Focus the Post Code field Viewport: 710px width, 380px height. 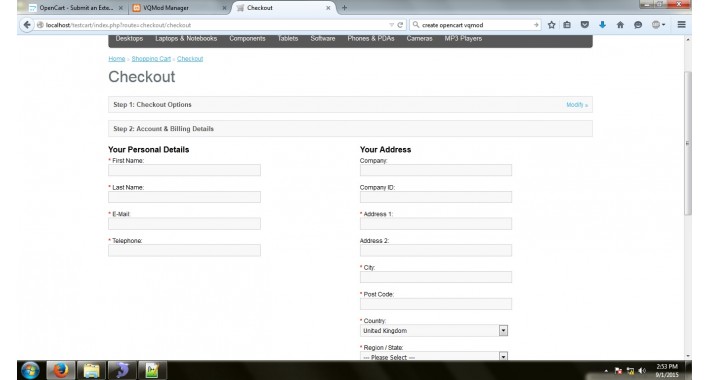[x=436, y=304]
